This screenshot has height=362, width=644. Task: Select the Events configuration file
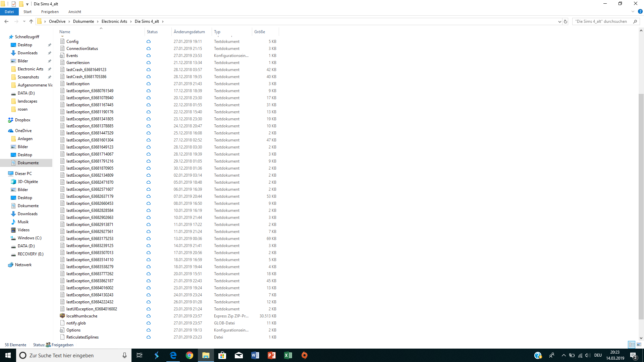tap(72, 56)
